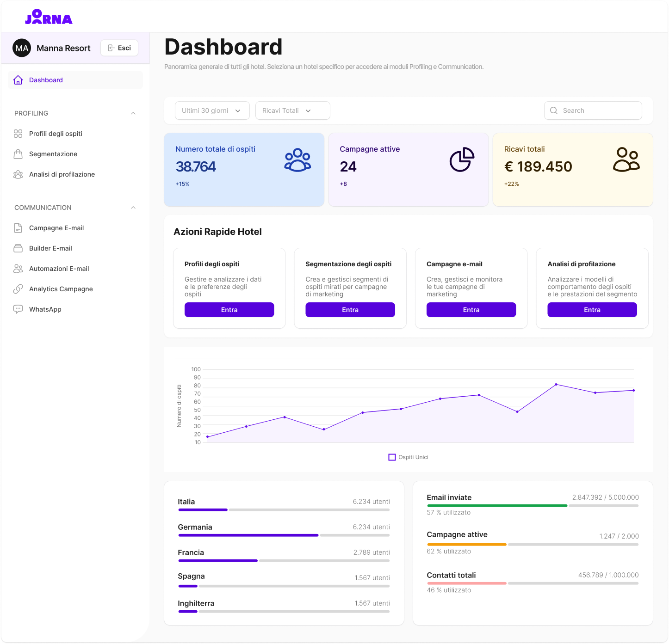Toggle the Ospiti Unici checkbox
Screen dimensions: 669x644
[392, 457]
